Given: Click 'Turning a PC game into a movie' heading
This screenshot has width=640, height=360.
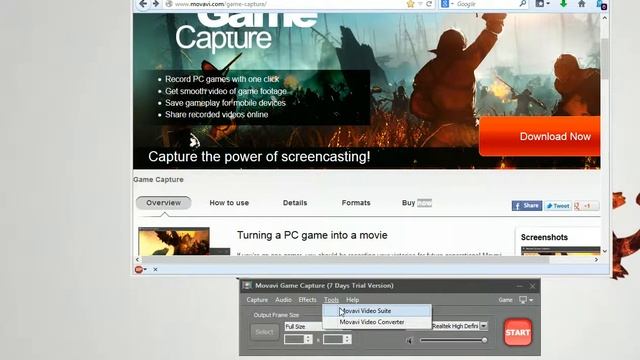Looking at the screenshot, I should [312, 235].
